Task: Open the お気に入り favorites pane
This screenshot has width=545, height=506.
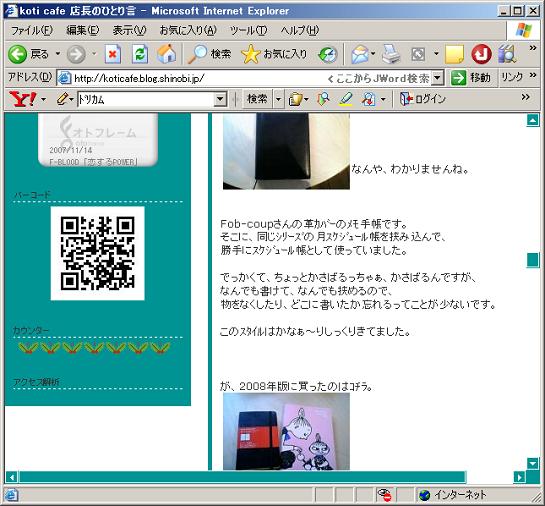Action: pyautogui.click(x=275, y=54)
